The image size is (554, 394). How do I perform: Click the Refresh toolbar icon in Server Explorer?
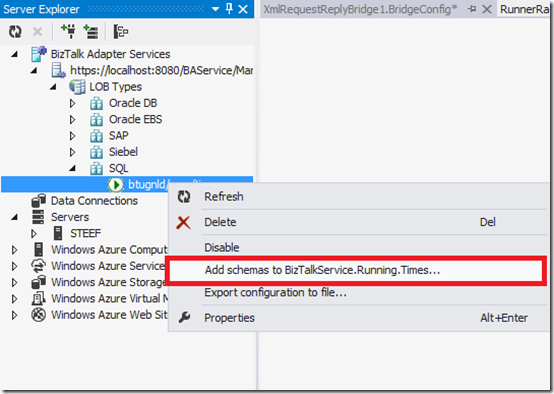point(15,32)
